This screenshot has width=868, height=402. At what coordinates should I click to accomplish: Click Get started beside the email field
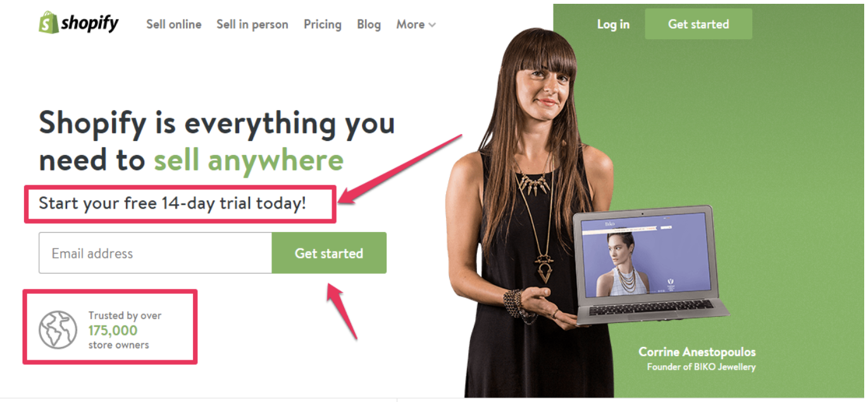point(329,253)
